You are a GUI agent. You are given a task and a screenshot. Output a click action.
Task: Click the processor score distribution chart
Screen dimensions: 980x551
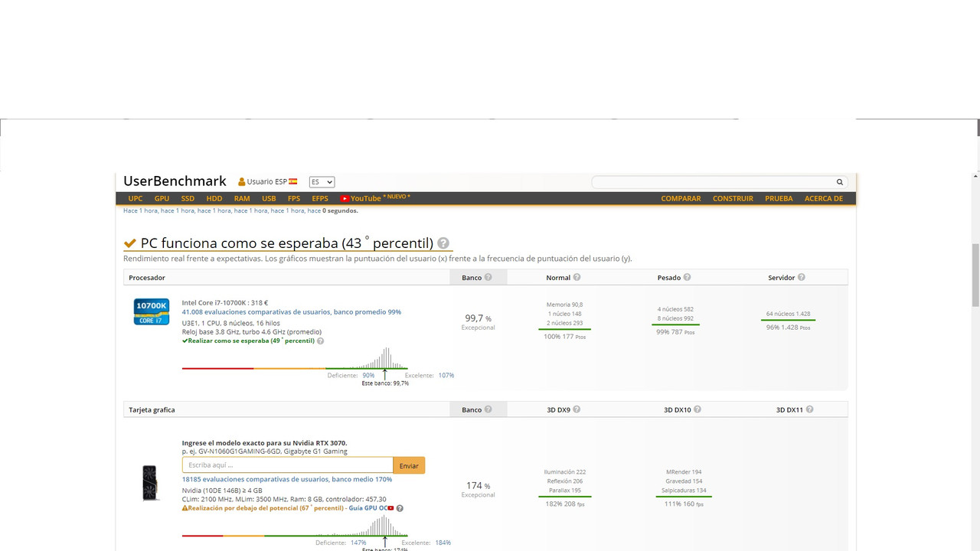click(x=295, y=358)
